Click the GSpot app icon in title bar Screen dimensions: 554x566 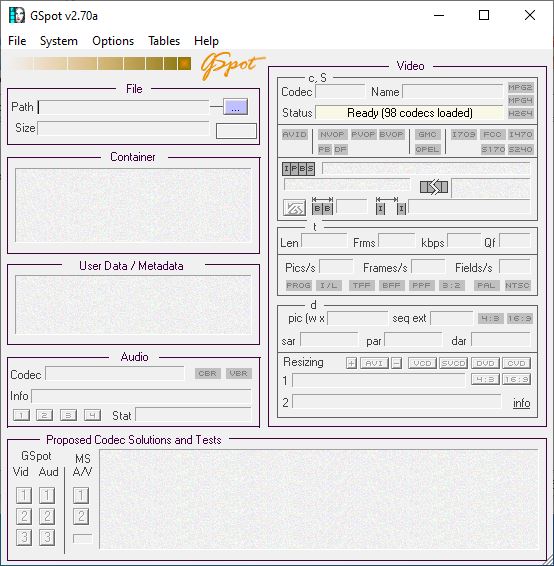[x=17, y=16]
